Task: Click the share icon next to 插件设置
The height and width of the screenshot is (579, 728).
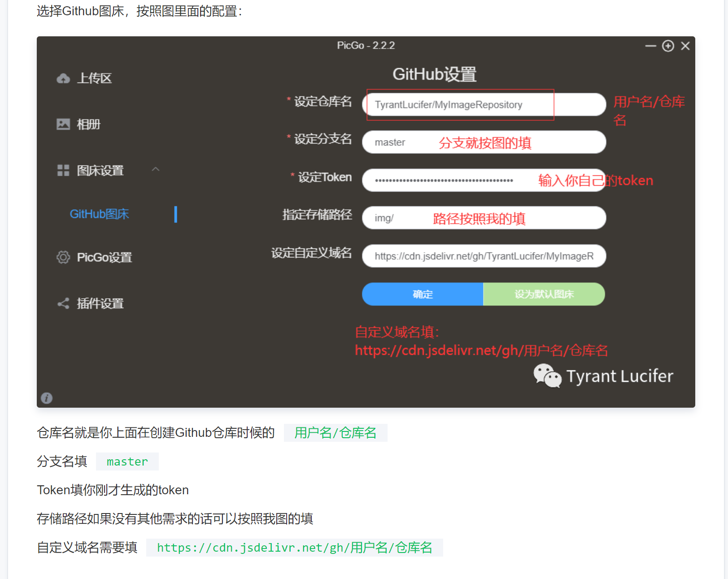Action: click(x=63, y=304)
